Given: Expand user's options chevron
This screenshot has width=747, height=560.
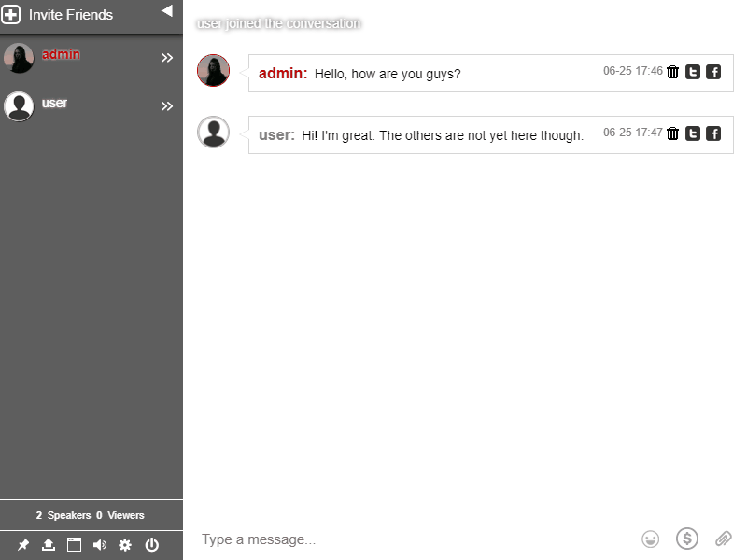Looking at the screenshot, I should [167, 105].
